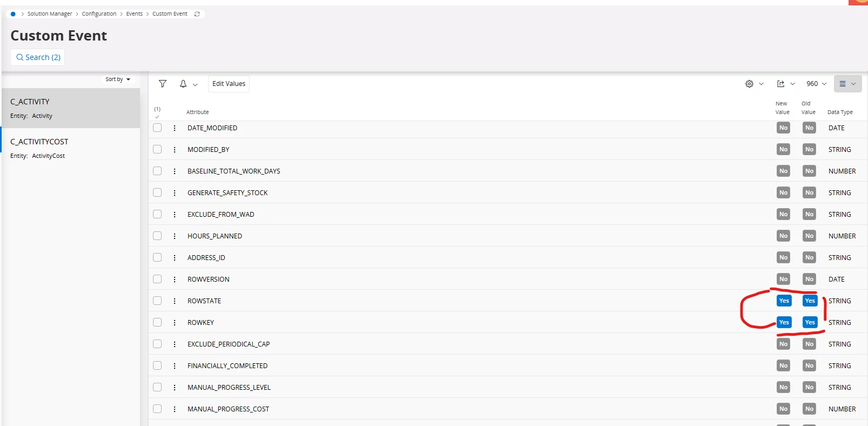
Task: Open the filter panel with funnel icon
Action: click(162, 84)
